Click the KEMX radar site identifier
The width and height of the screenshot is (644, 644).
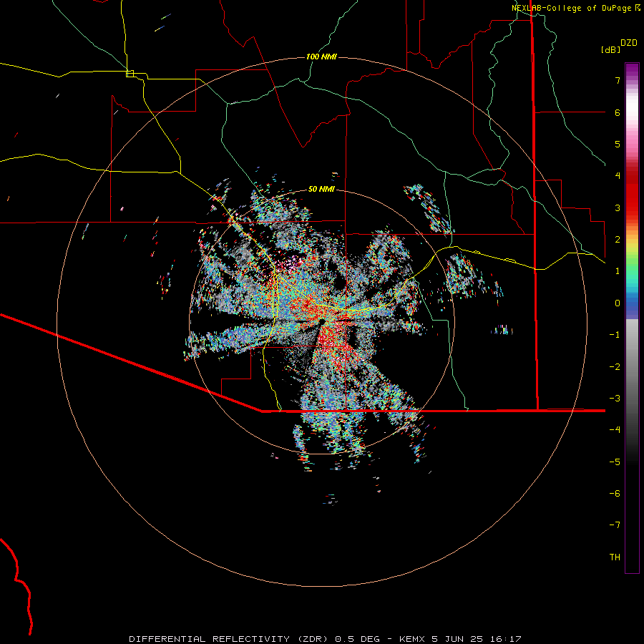pos(413,639)
